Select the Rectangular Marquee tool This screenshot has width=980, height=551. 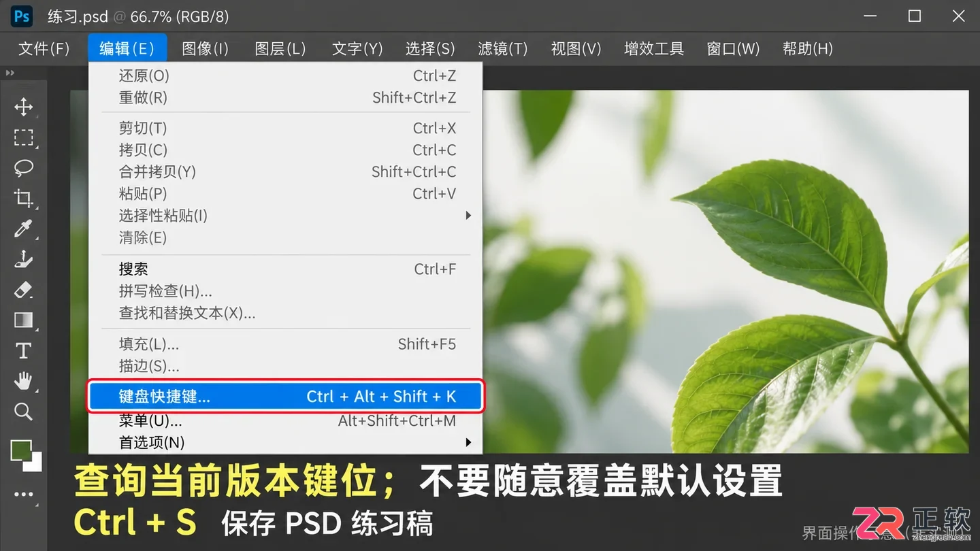24,137
